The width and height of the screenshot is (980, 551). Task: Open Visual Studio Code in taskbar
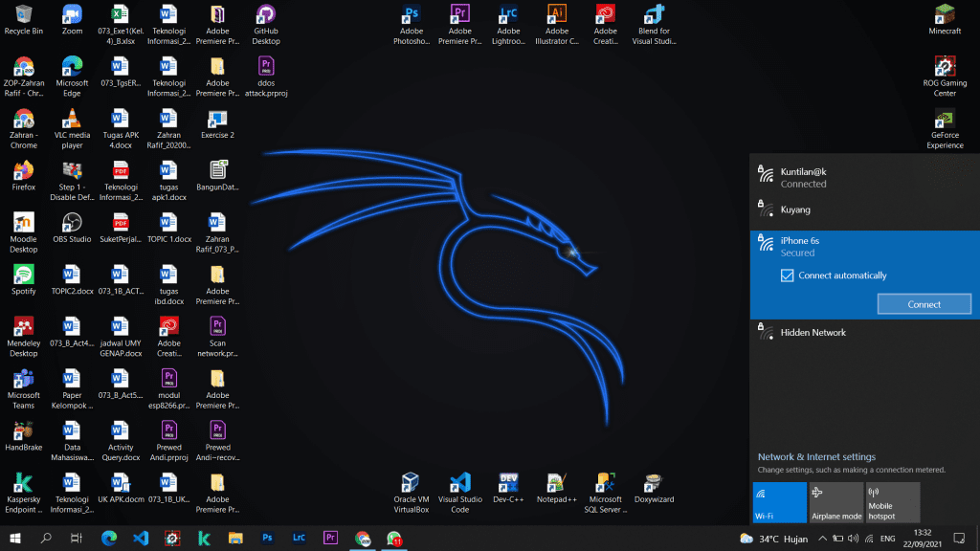click(141, 539)
